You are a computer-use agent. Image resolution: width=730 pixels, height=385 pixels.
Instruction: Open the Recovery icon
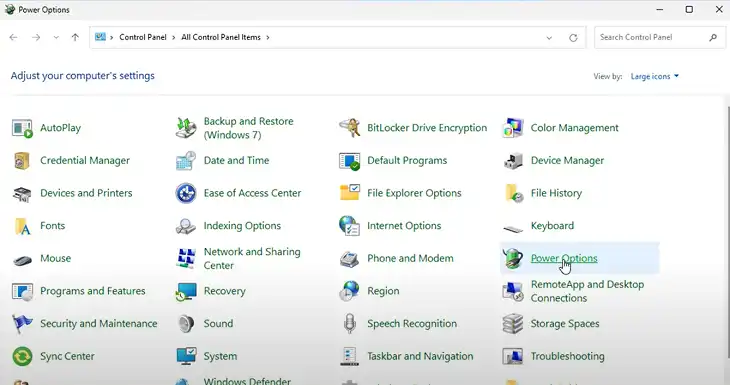[186, 291]
